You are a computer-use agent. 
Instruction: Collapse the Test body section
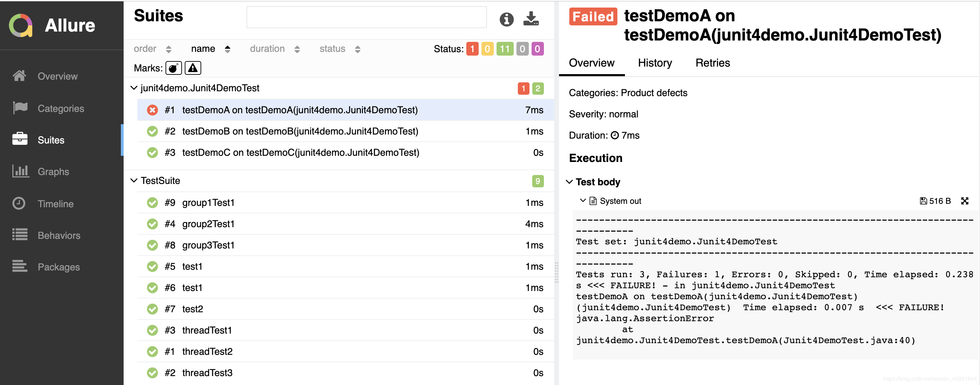pos(569,182)
